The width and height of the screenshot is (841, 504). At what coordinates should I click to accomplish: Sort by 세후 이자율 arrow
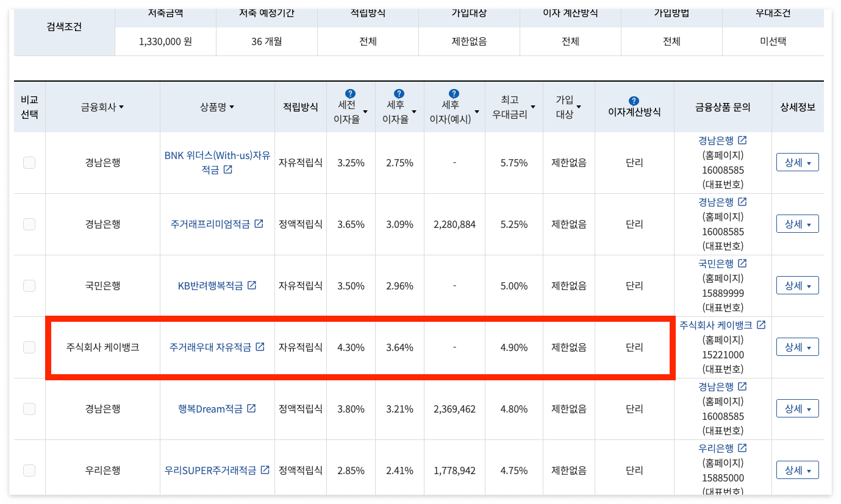pyautogui.click(x=414, y=112)
